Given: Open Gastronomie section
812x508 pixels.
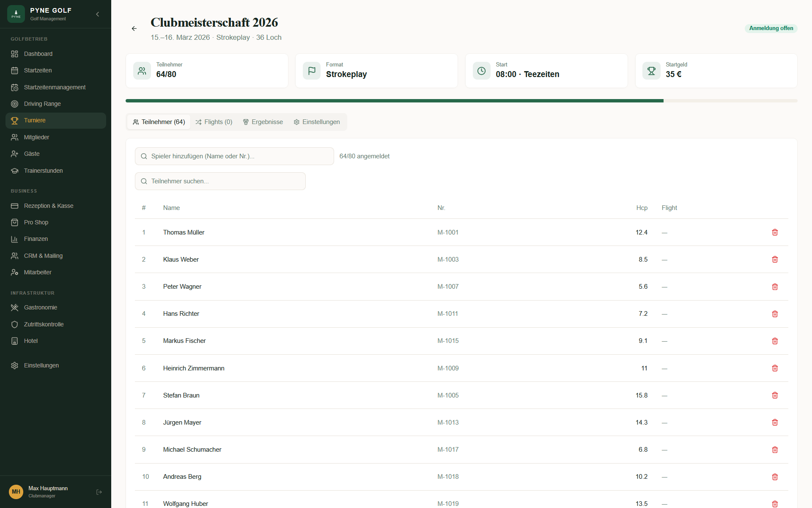Looking at the screenshot, I should tap(41, 307).
